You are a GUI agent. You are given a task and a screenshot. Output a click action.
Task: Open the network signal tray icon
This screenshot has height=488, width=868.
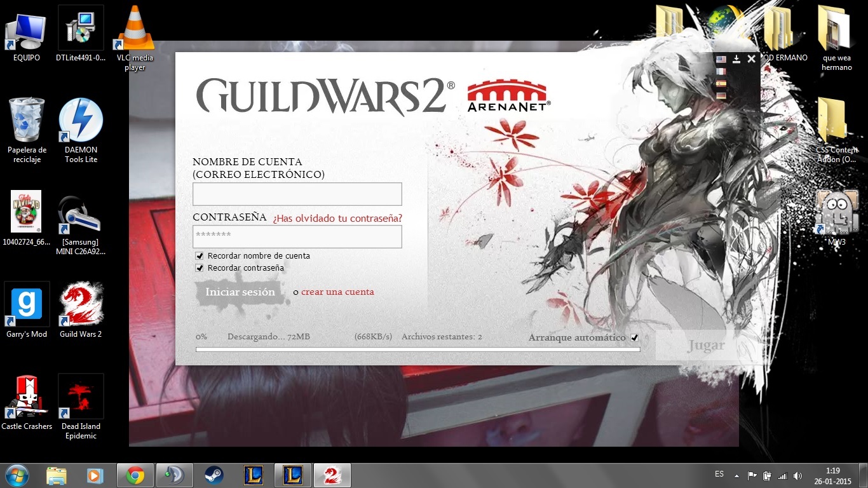coord(782,475)
